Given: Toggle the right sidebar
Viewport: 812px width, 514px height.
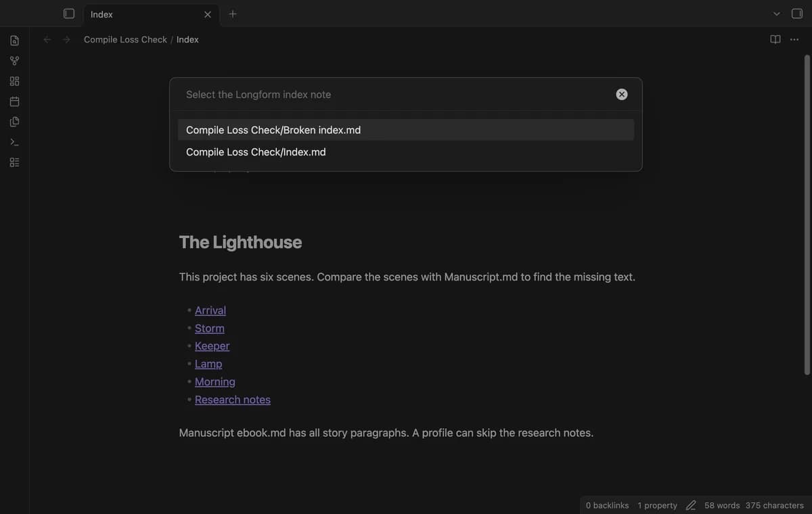Looking at the screenshot, I should [797, 14].
